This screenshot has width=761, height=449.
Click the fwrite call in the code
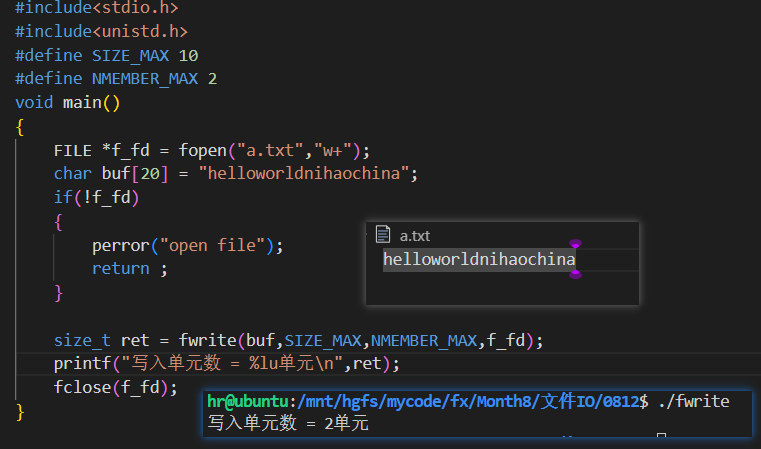(361, 340)
